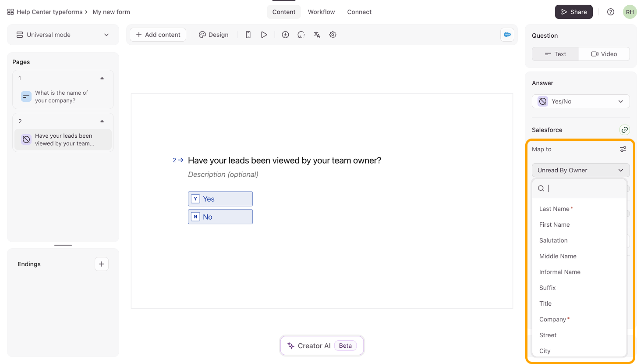Open the Universal mode dropdown
Image resolution: width=644 pixels, height=364 pixels.
[63, 35]
